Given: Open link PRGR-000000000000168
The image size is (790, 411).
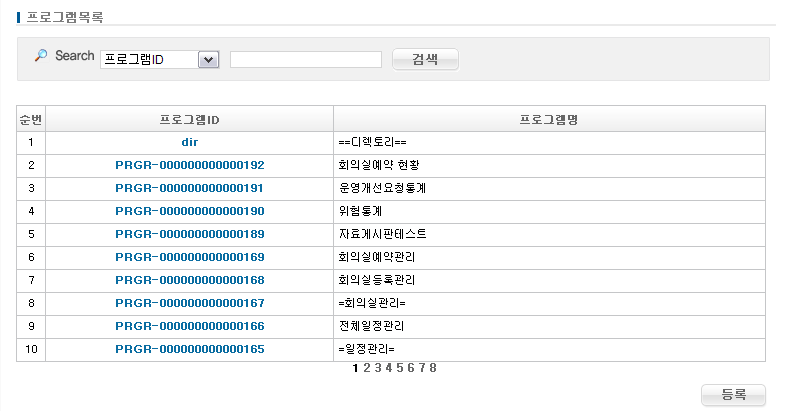Looking at the screenshot, I should pyautogui.click(x=189, y=280).
